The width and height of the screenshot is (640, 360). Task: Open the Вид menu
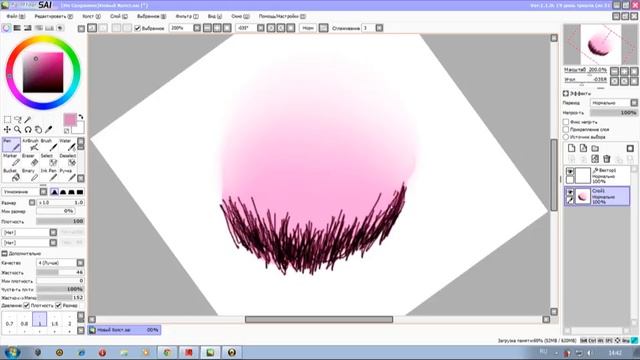(215, 16)
